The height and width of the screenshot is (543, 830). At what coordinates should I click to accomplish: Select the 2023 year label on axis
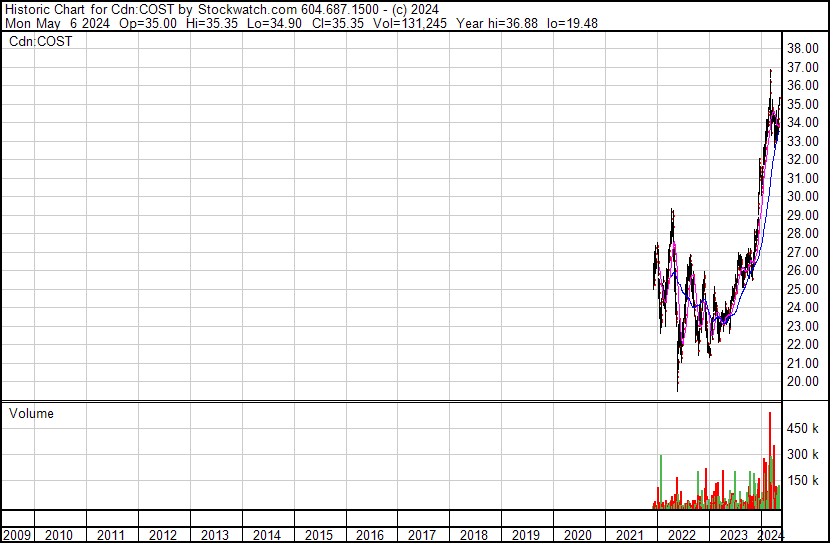click(733, 535)
